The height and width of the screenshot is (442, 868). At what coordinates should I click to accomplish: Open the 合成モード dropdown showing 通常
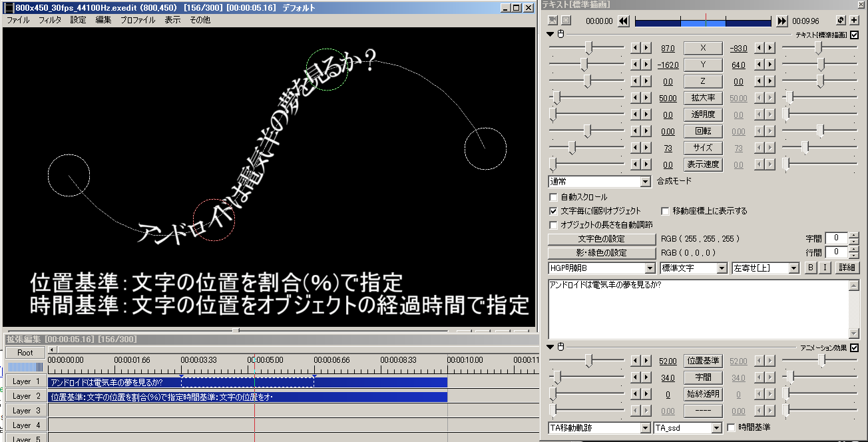pyautogui.click(x=599, y=181)
